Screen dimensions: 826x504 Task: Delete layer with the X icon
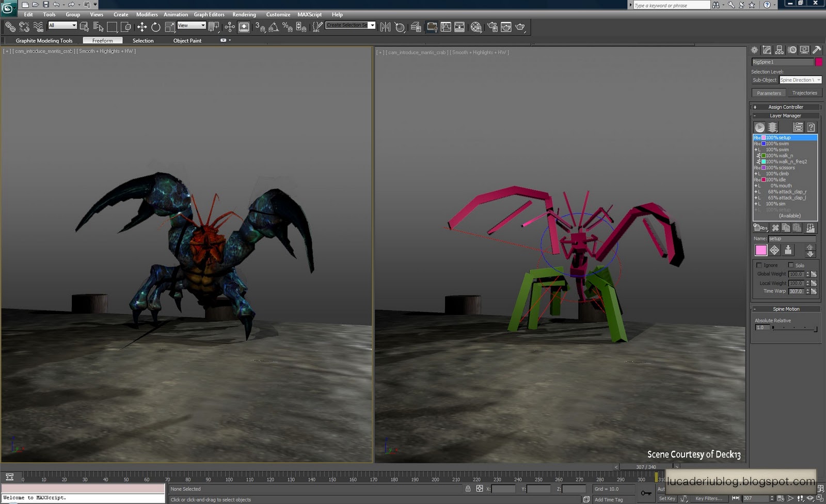coord(775,227)
